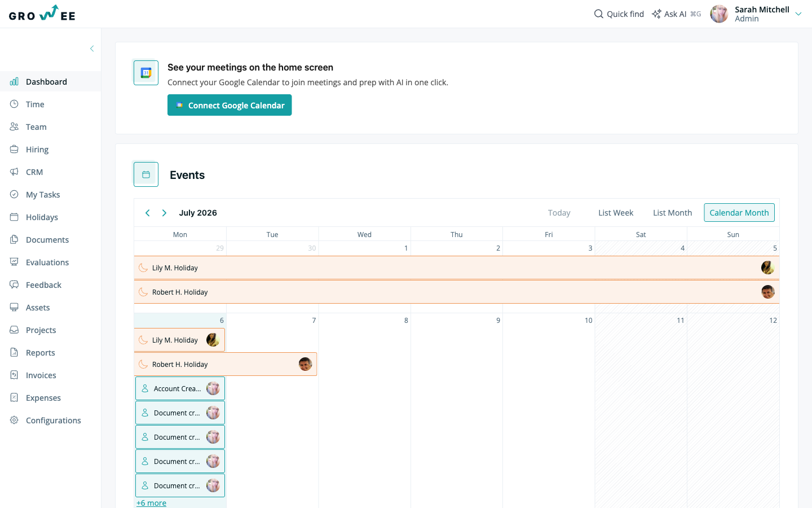The height and width of the screenshot is (508, 812).
Task: Click the Time clock icon
Action: pyautogui.click(x=14, y=104)
